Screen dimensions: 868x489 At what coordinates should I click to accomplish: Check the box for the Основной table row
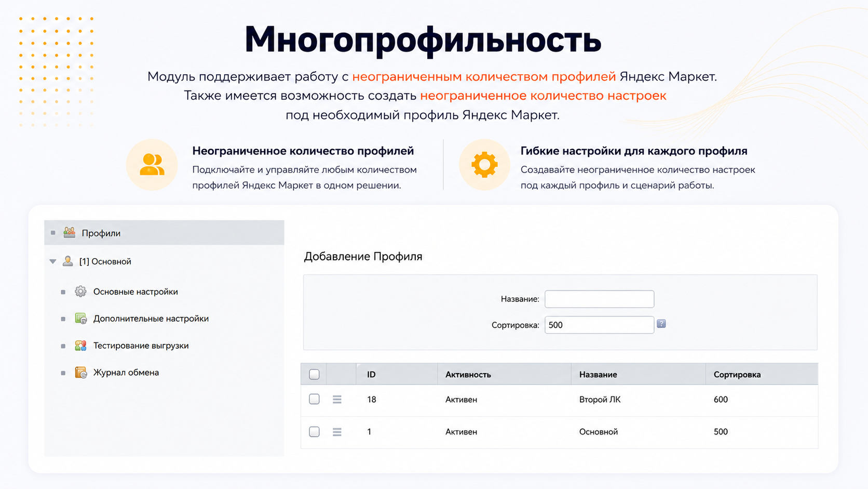click(x=314, y=432)
